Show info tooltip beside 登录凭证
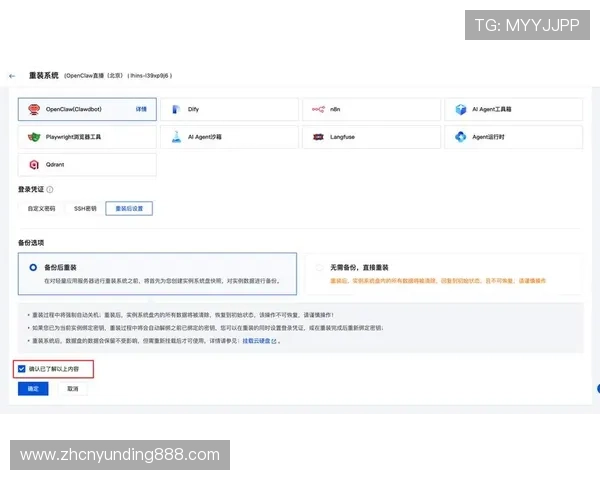The width and height of the screenshot is (600, 480). point(50,189)
